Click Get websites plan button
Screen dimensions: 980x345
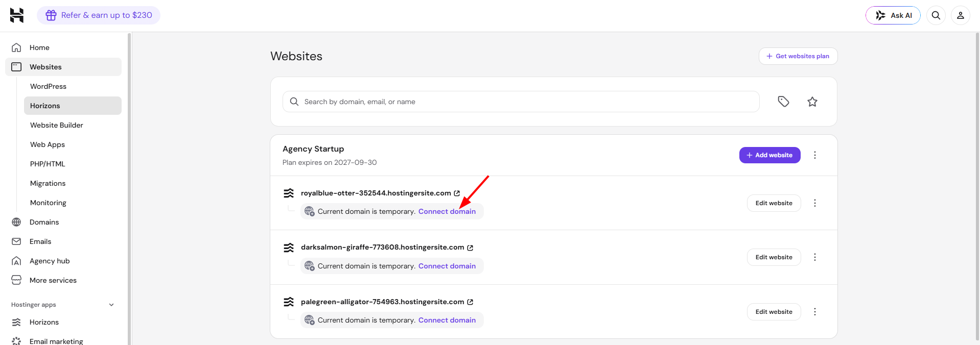point(798,56)
